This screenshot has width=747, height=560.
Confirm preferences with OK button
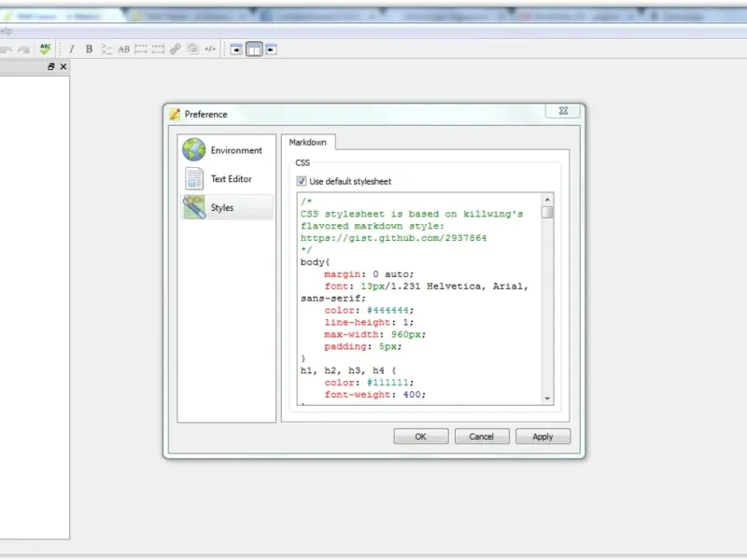pos(421,437)
